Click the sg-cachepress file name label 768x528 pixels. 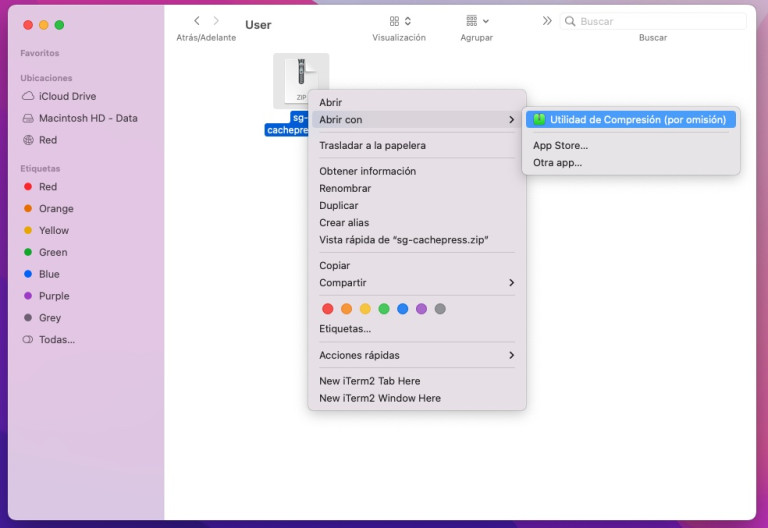click(x=287, y=124)
